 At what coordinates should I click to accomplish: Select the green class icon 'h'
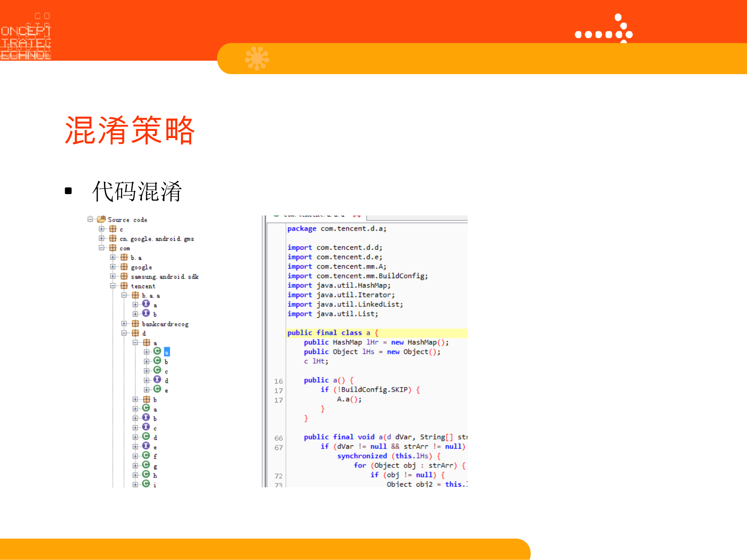[146, 474]
